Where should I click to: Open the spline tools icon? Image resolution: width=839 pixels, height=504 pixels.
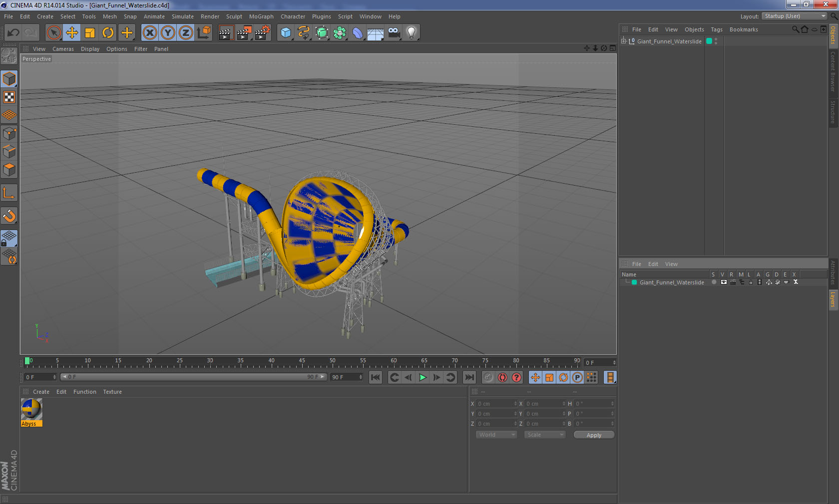click(x=304, y=33)
